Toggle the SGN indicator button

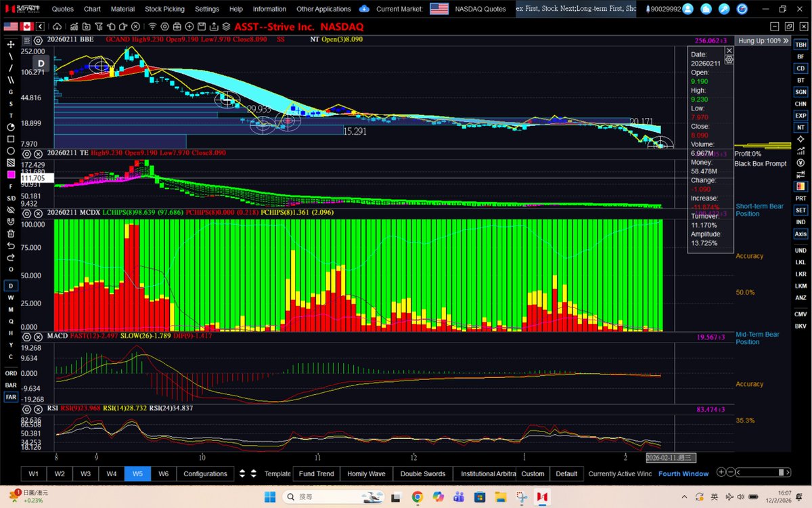[800, 91]
